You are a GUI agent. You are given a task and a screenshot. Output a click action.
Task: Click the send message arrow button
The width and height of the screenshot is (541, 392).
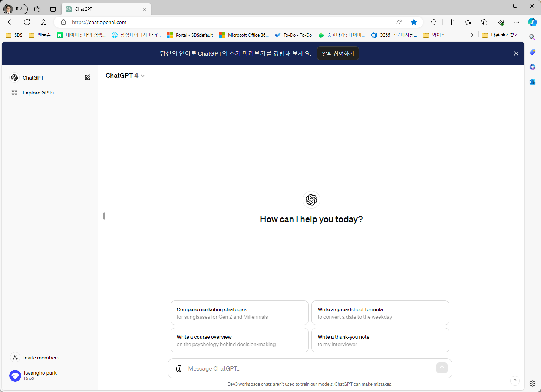[x=442, y=368]
